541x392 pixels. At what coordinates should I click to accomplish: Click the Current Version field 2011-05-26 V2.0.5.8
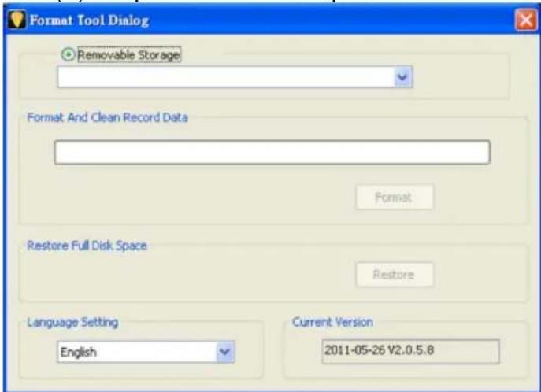point(410,351)
